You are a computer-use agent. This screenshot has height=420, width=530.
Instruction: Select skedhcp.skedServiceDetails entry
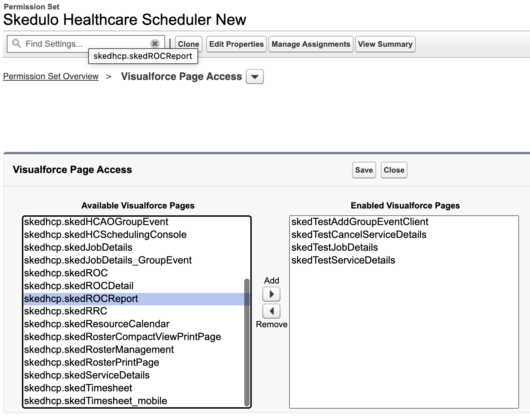[x=133, y=375]
